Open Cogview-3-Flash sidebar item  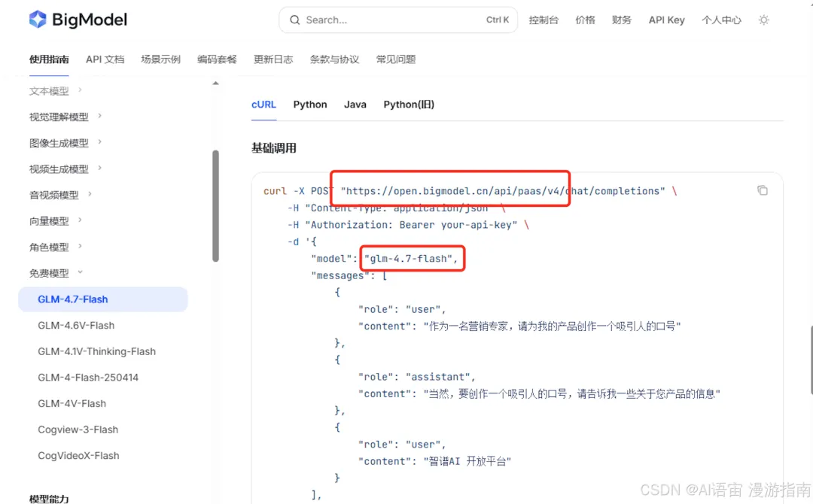click(x=78, y=430)
